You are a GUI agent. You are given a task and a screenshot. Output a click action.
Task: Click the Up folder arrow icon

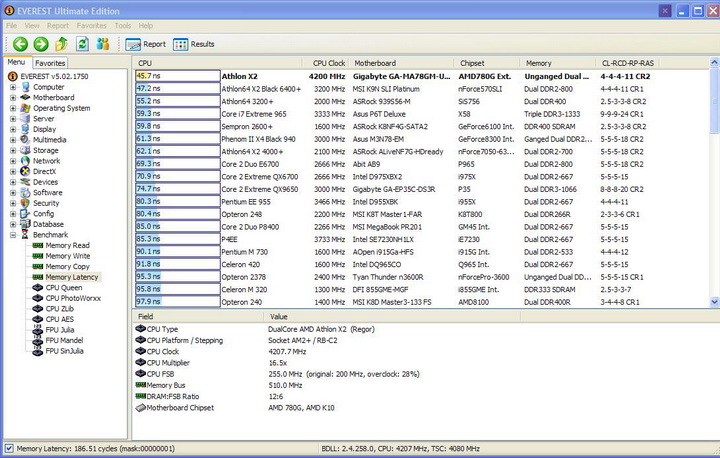(62, 44)
